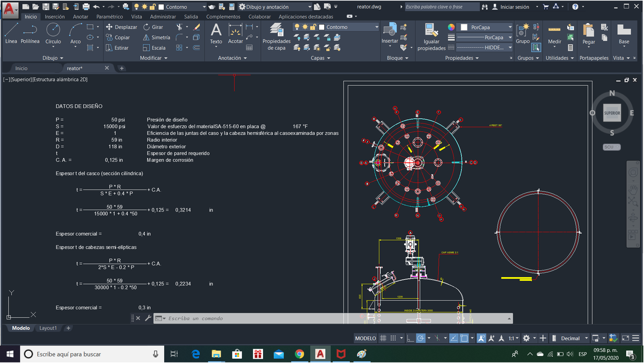Toggle group selection on/off in Grupos panel

536,48
